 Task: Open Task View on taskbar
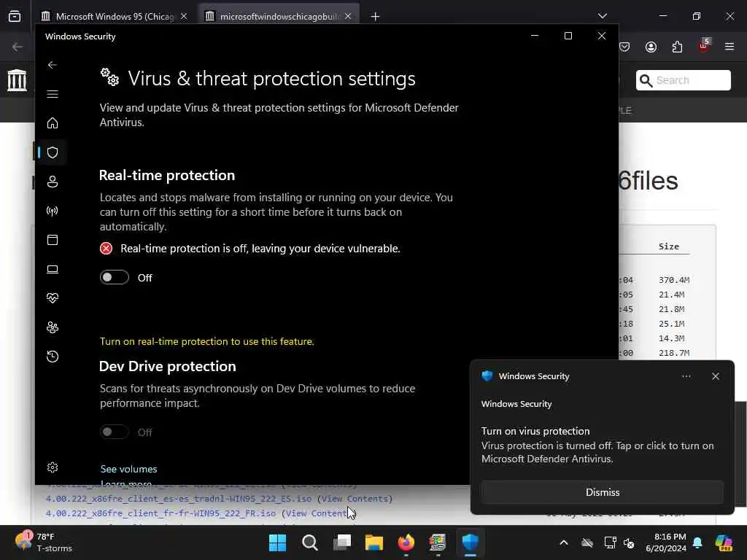click(x=342, y=542)
